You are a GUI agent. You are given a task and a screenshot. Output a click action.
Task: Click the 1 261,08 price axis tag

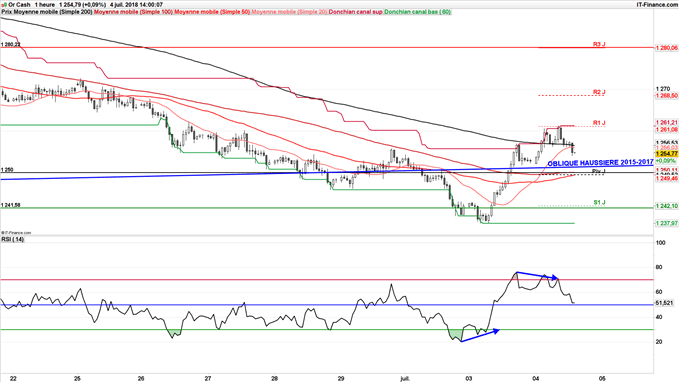(666, 129)
